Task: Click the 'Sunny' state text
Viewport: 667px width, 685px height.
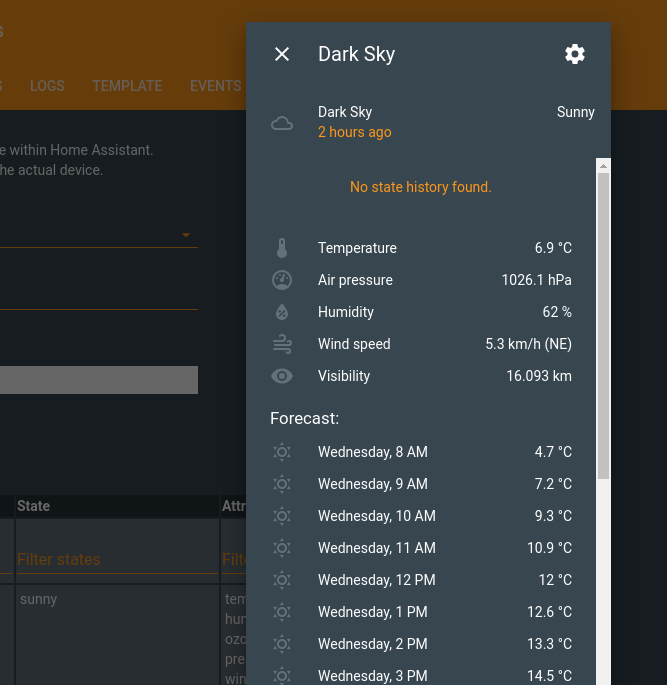Action: pos(576,112)
